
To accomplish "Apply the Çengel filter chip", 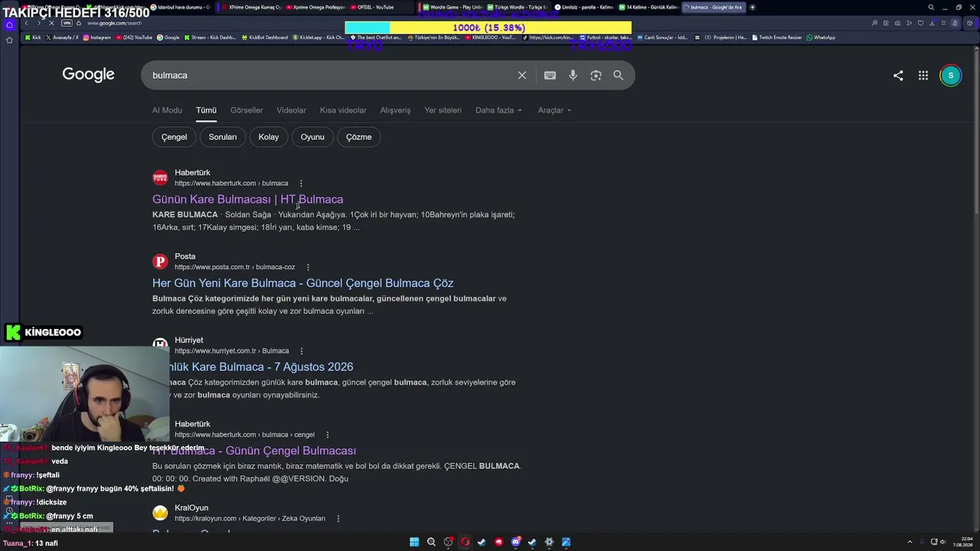I will pos(174,137).
